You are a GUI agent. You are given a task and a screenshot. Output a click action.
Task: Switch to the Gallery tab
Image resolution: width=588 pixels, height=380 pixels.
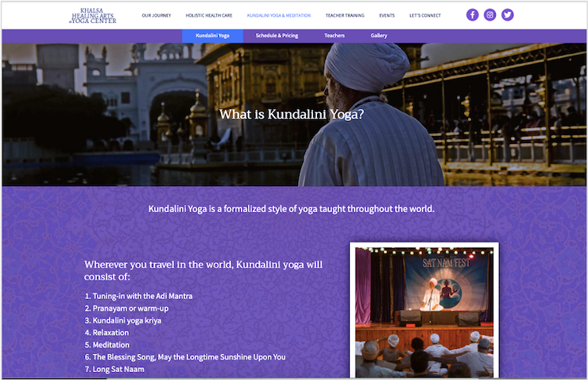pos(379,36)
